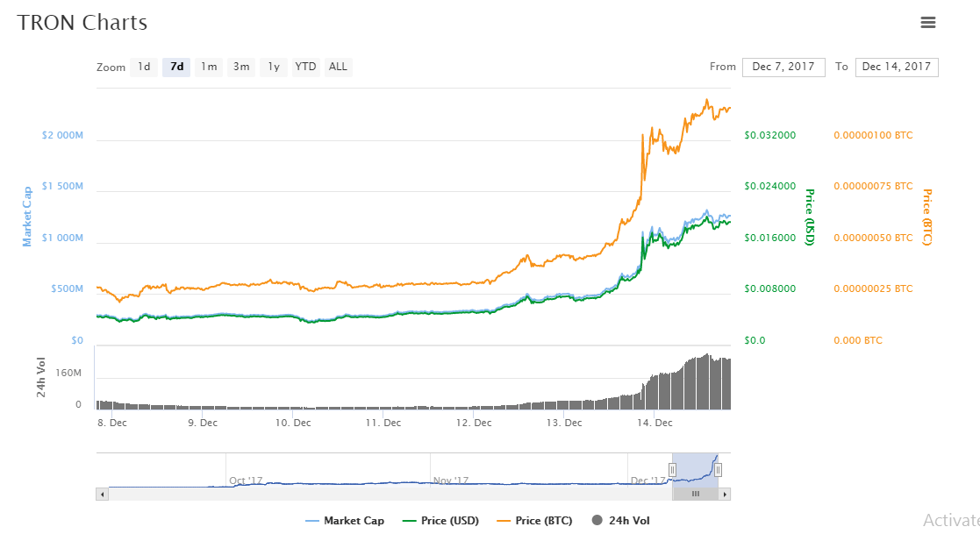Click the gray 24h Vol legend circle

tap(597, 521)
